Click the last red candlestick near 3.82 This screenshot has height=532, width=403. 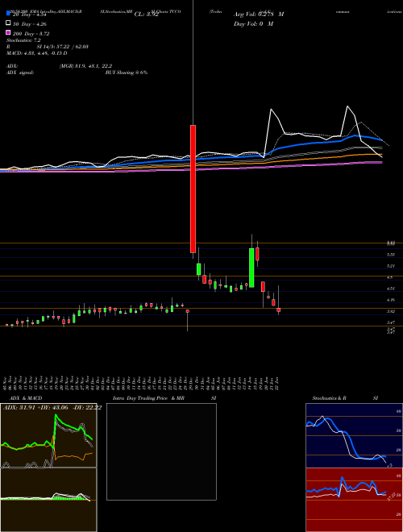[279, 310]
